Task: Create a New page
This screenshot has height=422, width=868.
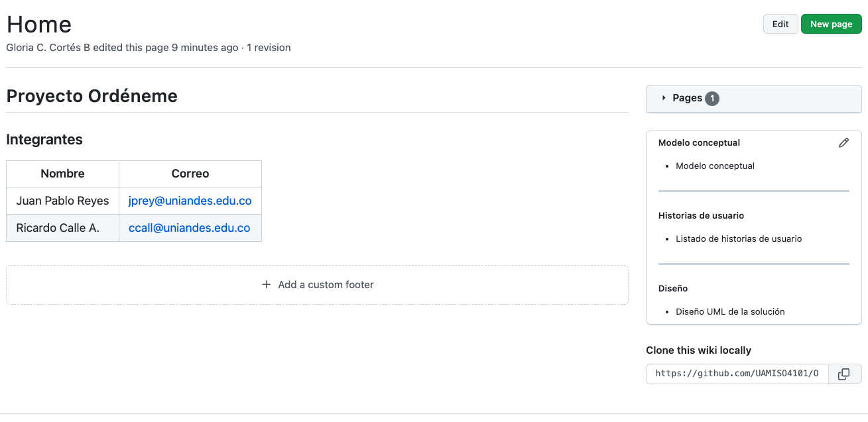Action: tap(832, 24)
